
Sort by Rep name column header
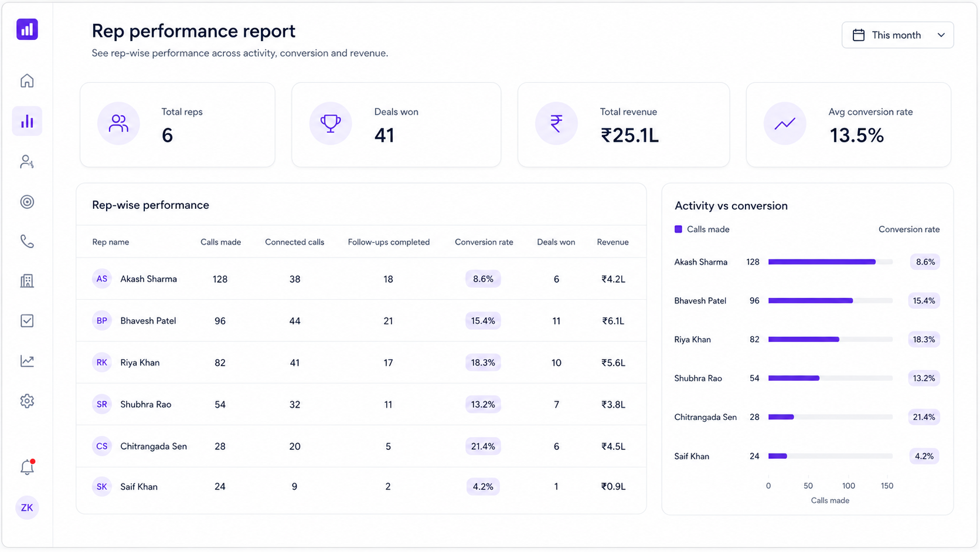pyautogui.click(x=110, y=242)
